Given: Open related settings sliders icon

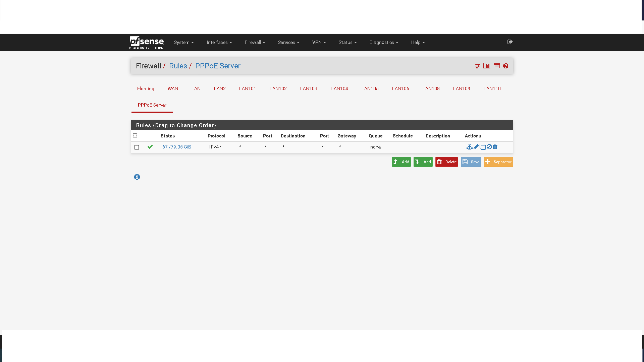Looking at the screenshot, I should point(477,66).
